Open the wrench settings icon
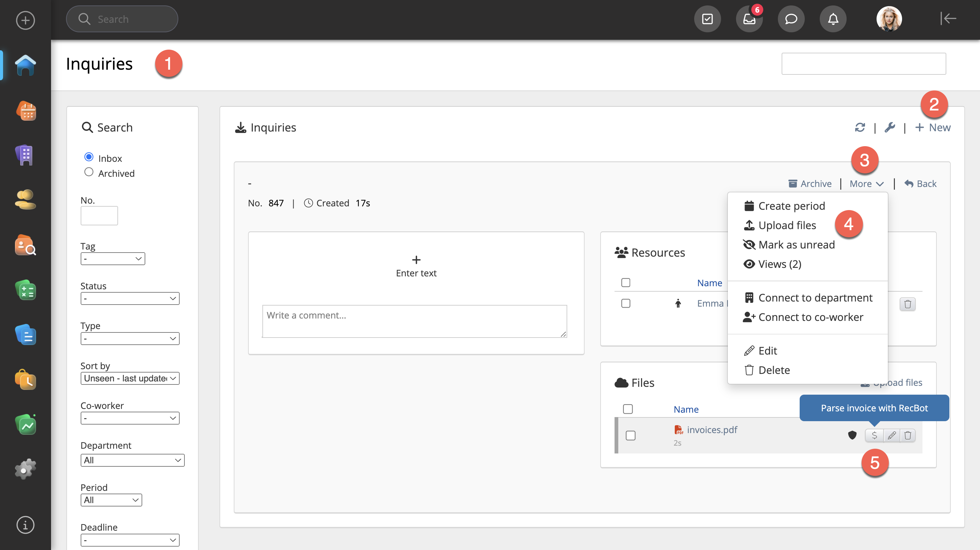Image resolution: width=980 pixels, height=550 pixels. [x=889, y=127]
